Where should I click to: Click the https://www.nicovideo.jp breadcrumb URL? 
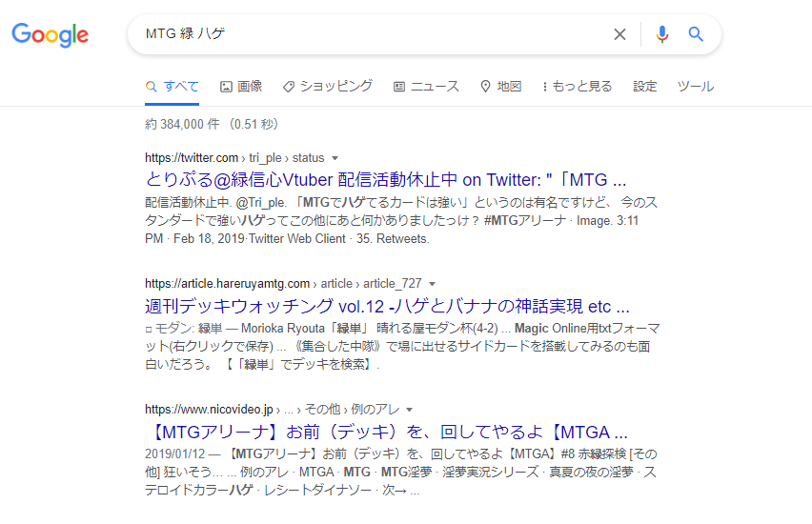(209, 410)
